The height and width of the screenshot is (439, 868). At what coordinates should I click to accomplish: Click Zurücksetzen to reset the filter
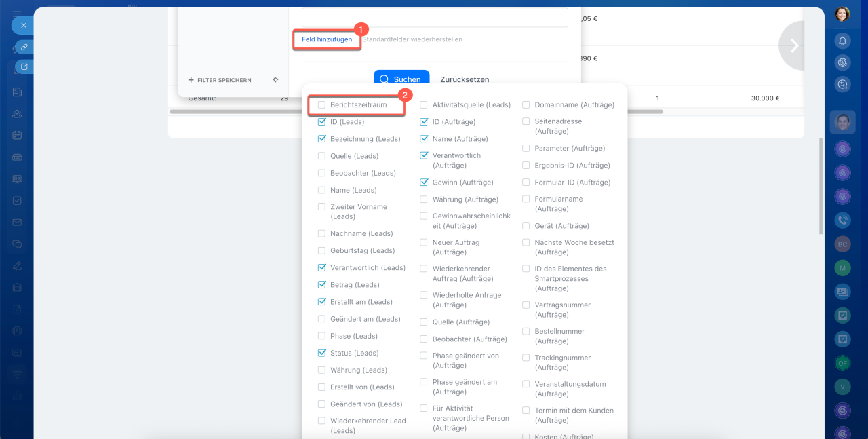click(465, 79)
